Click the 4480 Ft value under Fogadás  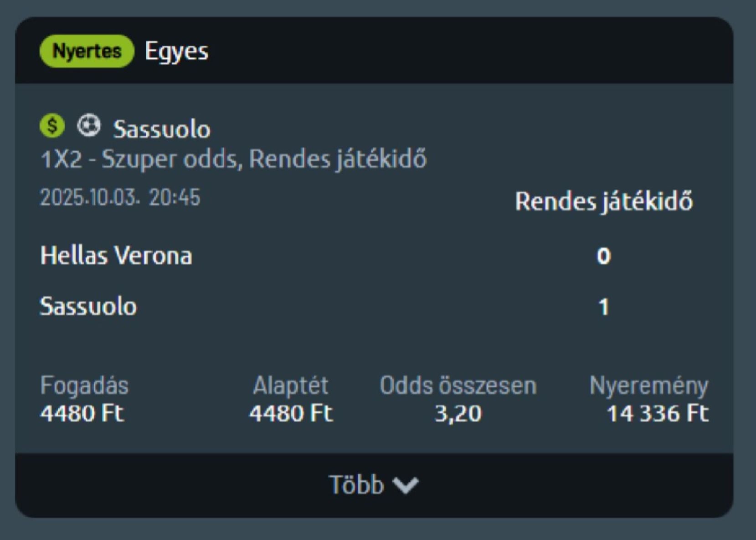click(x=82, y=414)
